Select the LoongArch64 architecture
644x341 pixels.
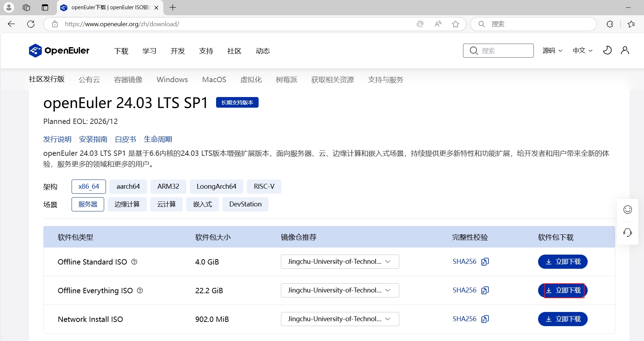tap(216, 187)
